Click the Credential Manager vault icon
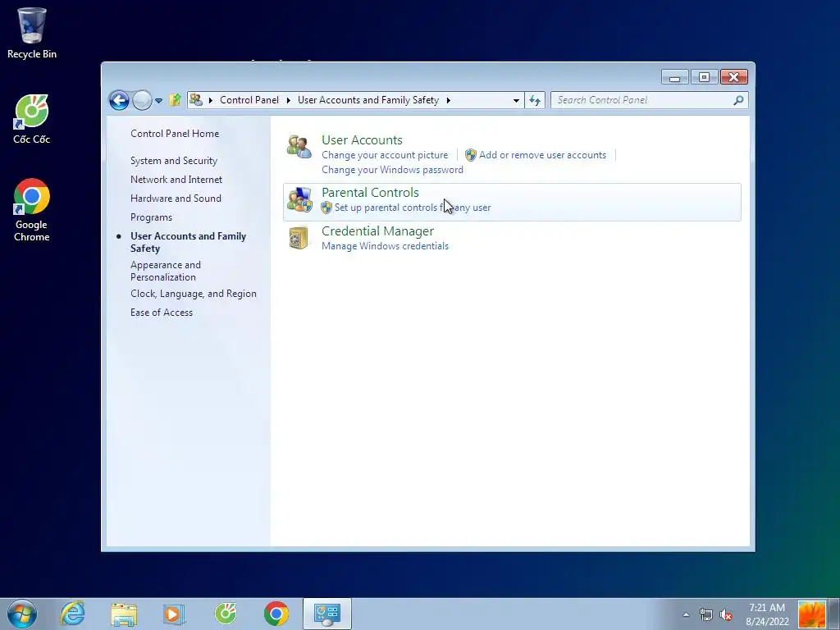Viewport: 840px width, 630px height. point(299,238)
